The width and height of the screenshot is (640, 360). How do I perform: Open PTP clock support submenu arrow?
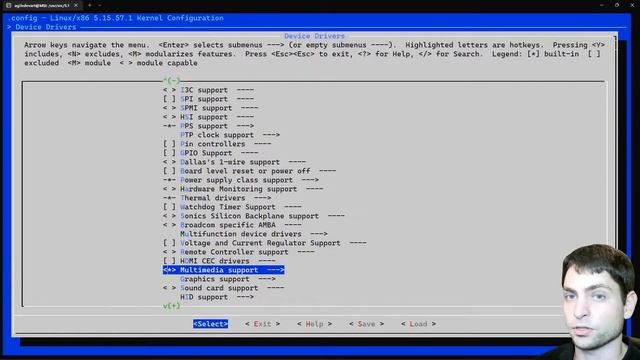(271, 135)
